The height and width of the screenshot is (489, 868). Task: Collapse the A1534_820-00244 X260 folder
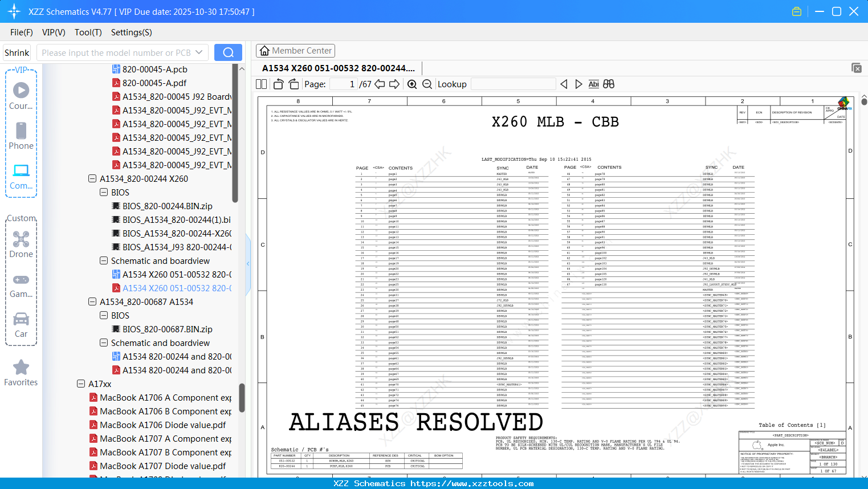pos(92,179)
